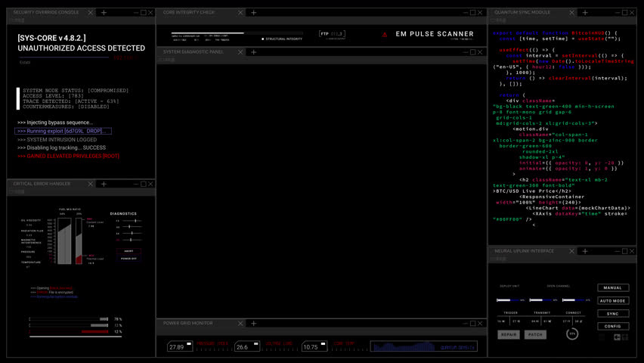Screen dimensions: 644x363
Task: Close the Core Integrity Check tab
Action: point(240,13)
